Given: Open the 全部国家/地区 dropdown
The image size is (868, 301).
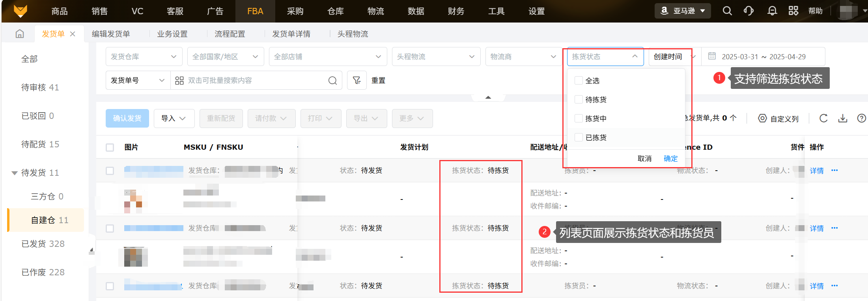Looking at the screenshot, I should (226, 56).
